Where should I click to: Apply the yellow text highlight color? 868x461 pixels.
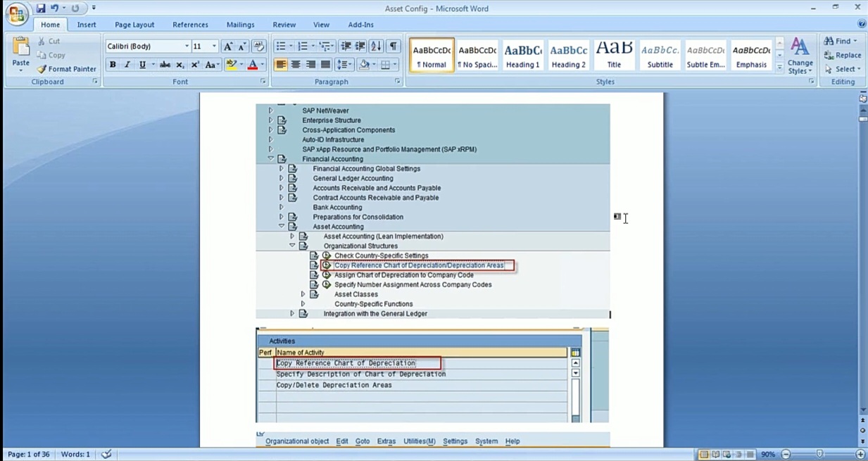[x=231, y=65]
